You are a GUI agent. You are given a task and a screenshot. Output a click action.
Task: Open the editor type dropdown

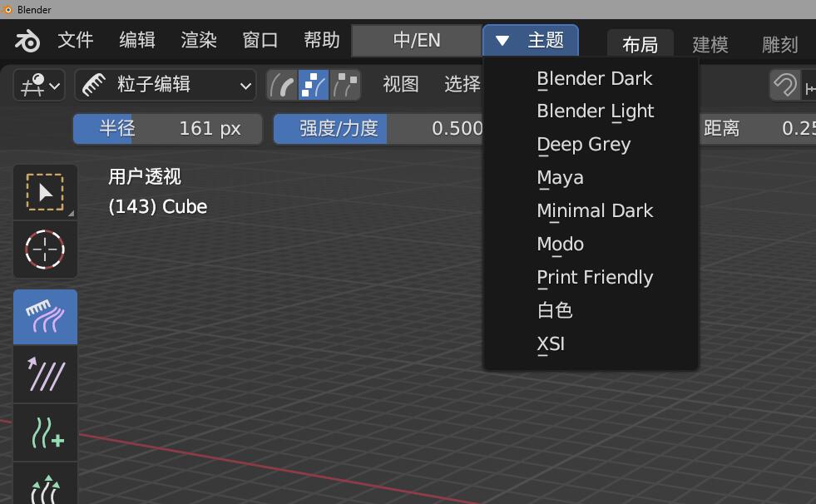coord(39,85)
